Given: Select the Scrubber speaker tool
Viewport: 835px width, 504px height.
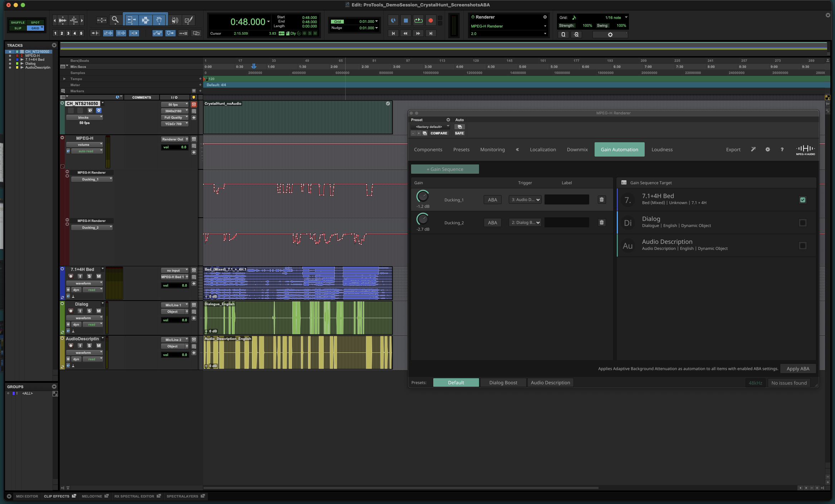Looking at the screenshot, I should 175,20.
